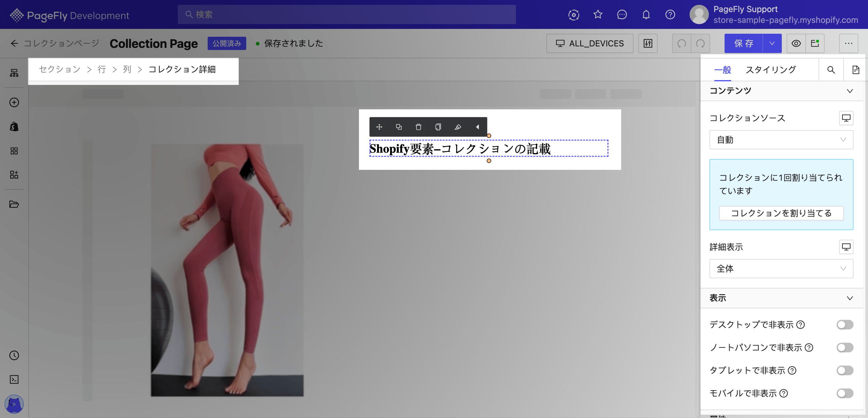Open page settings sliders icon
This screenshot has width=868, height=418.
click(648, 43)
